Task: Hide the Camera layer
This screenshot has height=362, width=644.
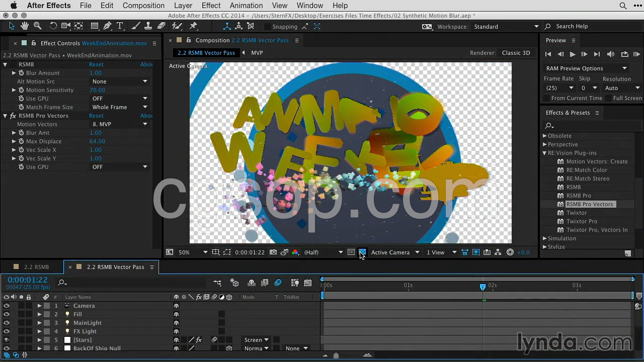Action: [x=7, y=306]
